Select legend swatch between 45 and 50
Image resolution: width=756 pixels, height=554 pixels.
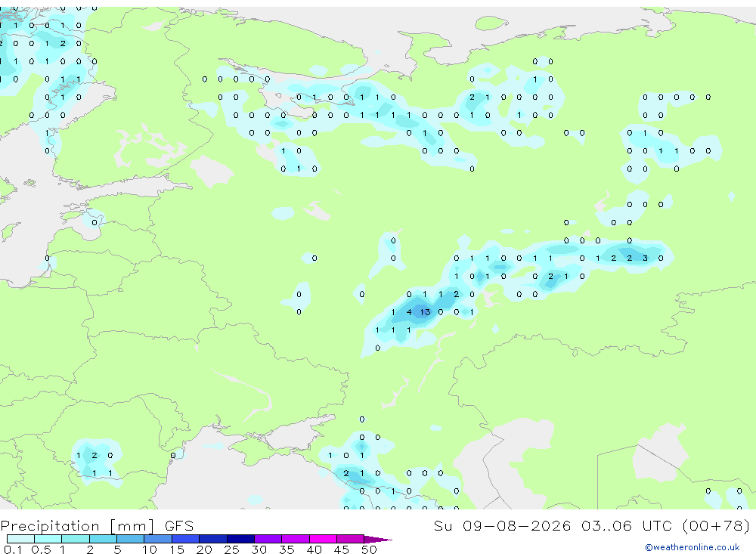[351, 539]
